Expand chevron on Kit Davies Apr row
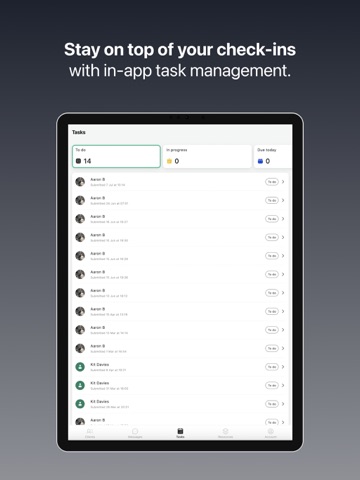This screenshot has height=480, width=360. 283,367
